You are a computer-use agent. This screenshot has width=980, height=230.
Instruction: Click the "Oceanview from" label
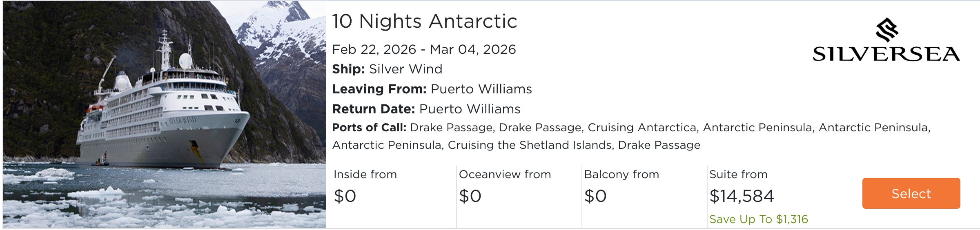point(505,175)
